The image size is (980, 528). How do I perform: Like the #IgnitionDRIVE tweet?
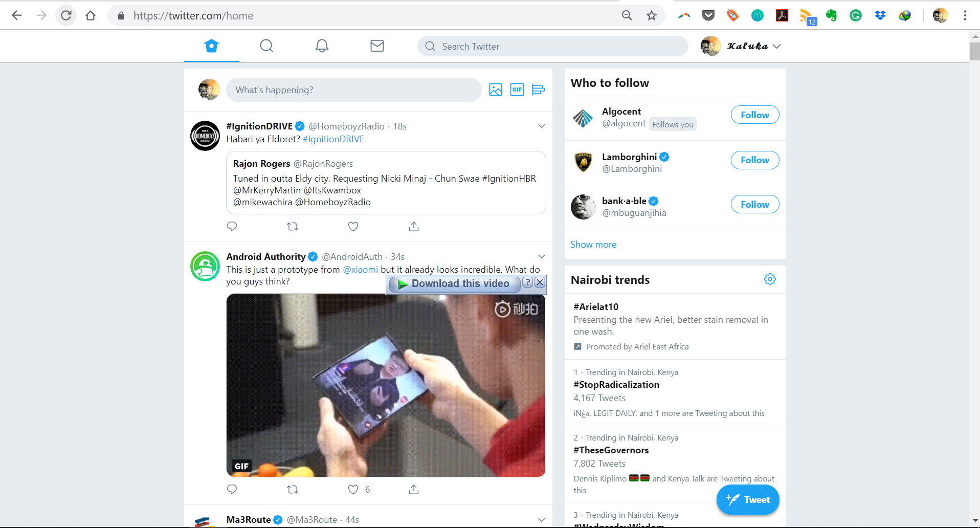point(353,226)
